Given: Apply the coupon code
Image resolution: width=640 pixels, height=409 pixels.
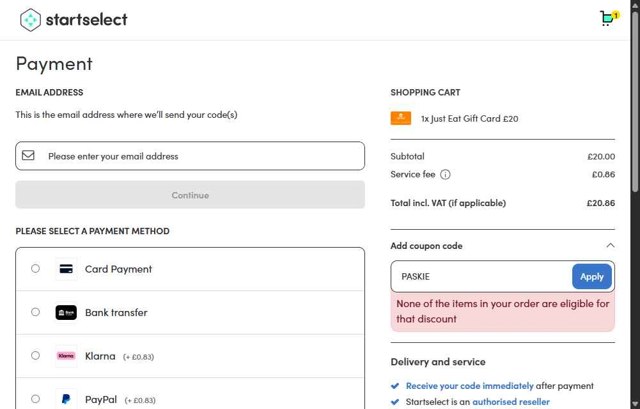Looking at the screenshot, I should (x=592, y=276).
